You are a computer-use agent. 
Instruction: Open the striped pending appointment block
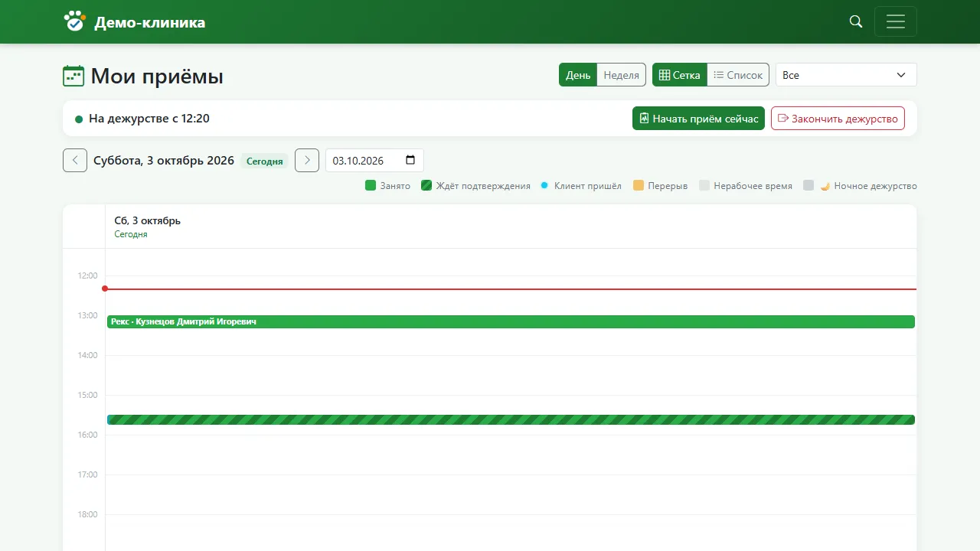click(511, 419)
